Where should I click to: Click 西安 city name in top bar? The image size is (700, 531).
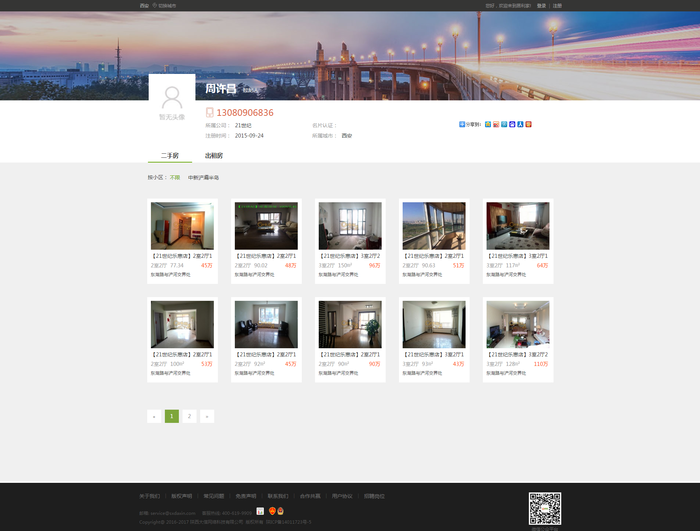coord(144,6)
